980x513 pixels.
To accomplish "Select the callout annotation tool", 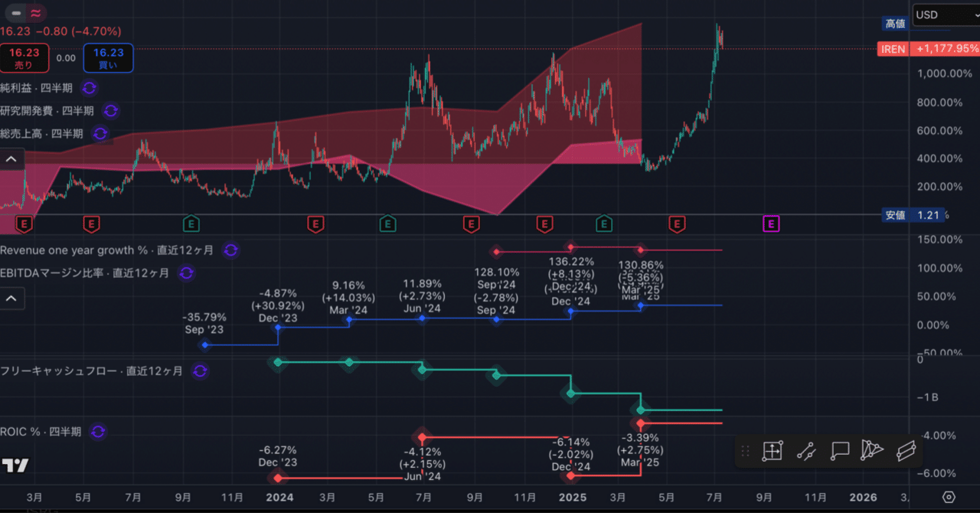I will click(839, 451).
